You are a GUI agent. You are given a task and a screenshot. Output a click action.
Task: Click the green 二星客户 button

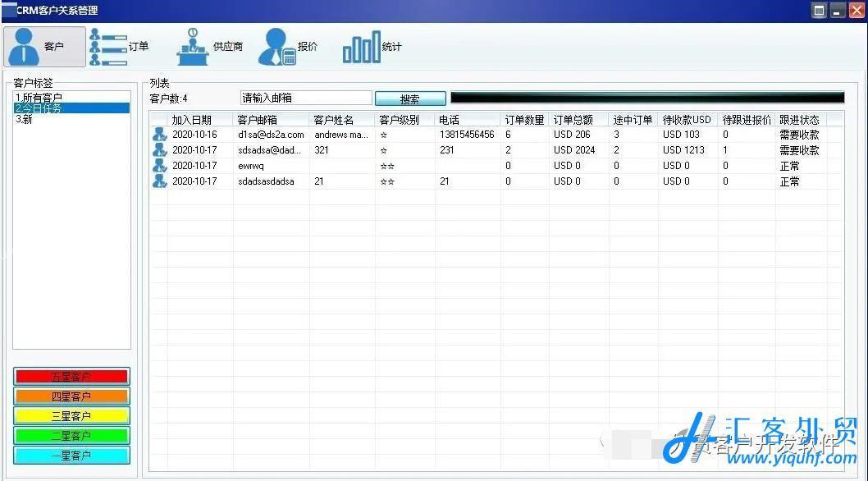71,436
